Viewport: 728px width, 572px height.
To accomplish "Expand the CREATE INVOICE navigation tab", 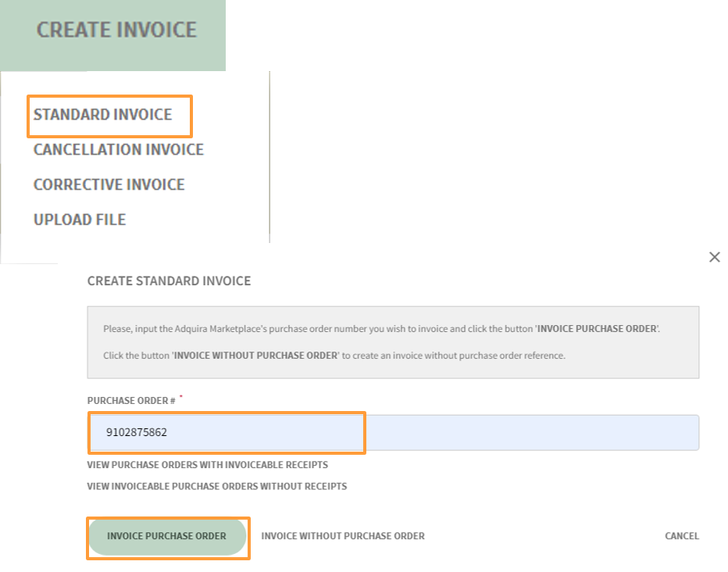I will tap(116, 30).
